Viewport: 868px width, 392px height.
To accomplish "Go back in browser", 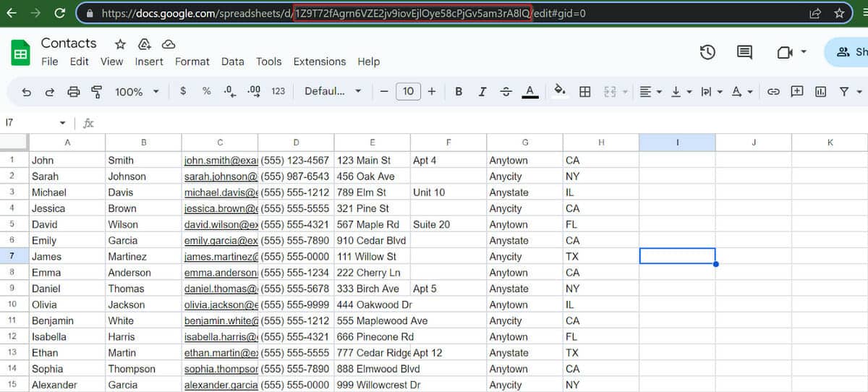I will (x=12, y=13).
